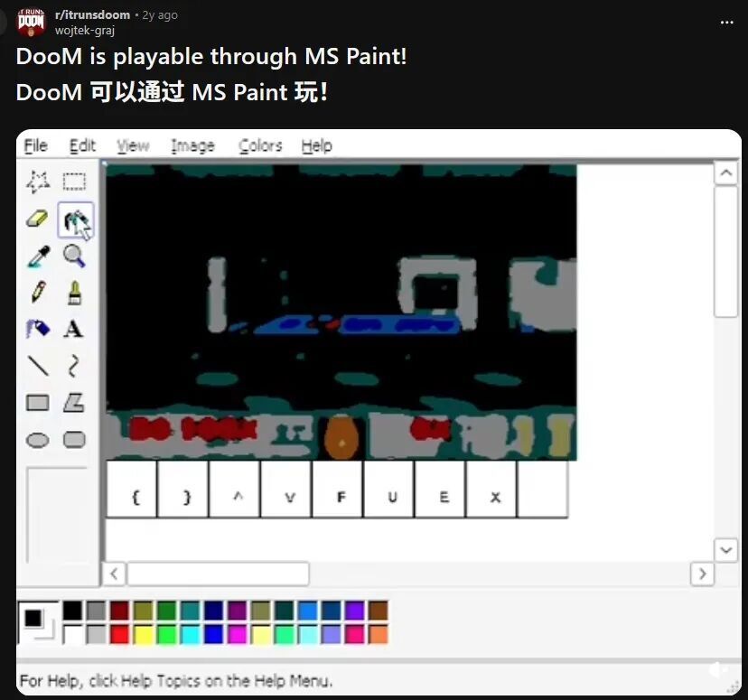Viewport: 748px width, 700px height.
Task: Click the horizontal scrollbar right arrow
Action: tap(702, 574)
